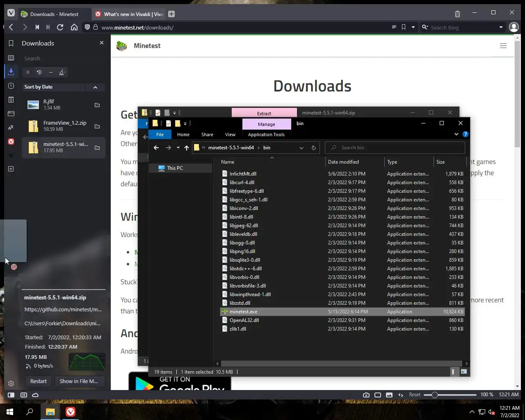
Task: Open Explorer address history dropdown
Action: (301, 148)
